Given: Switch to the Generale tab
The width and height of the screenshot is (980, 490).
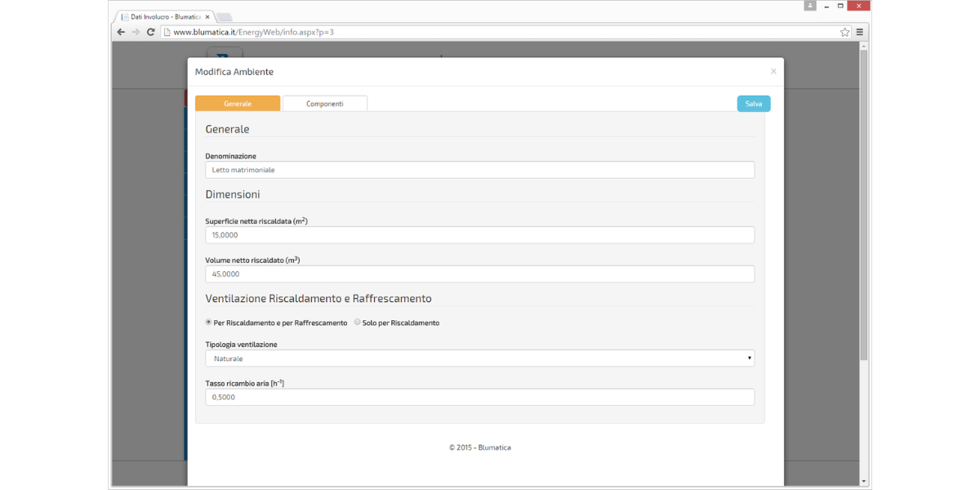Looking at the screenshot, I should pos(238,104).
